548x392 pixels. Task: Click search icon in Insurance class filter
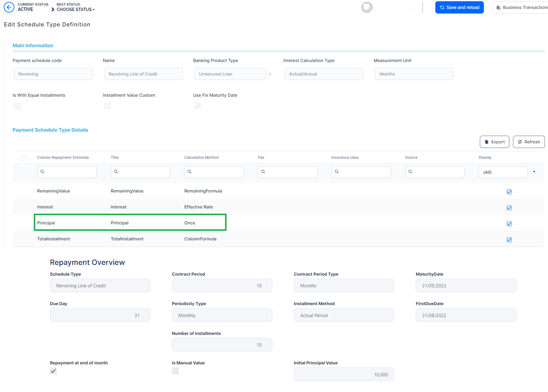point(337,172)
